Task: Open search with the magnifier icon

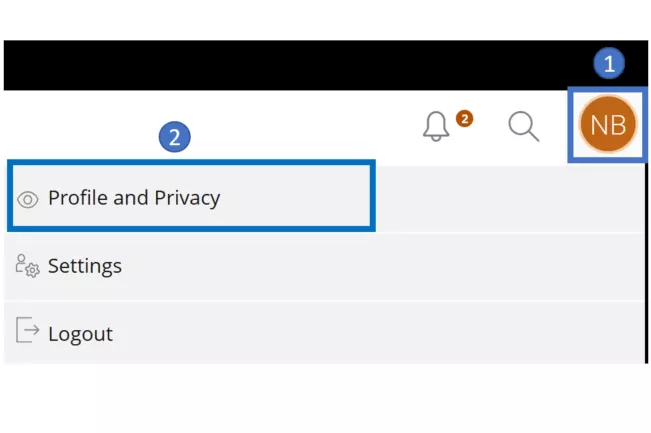Action: click(x=523, y=127)
